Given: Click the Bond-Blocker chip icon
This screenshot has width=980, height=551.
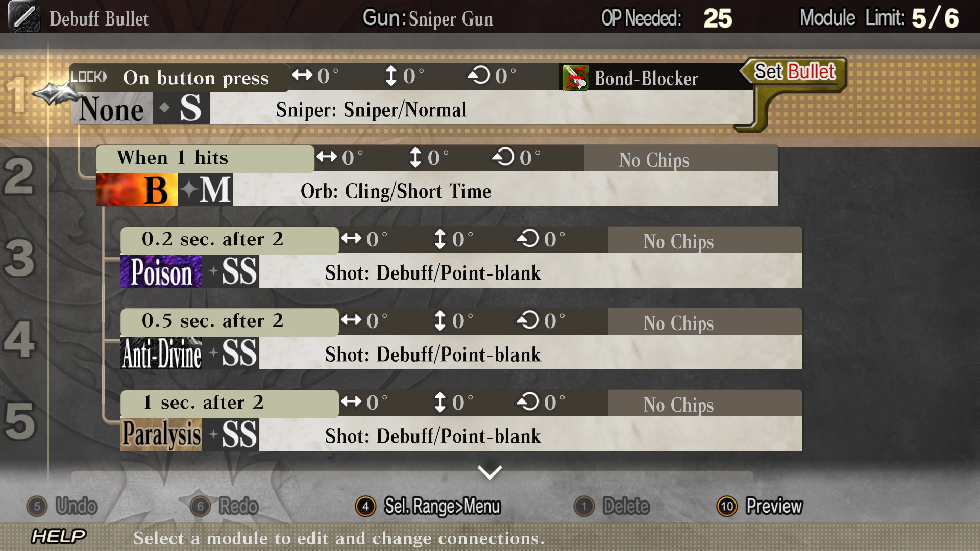Looking at the screenshot, I should click(575, 78).
